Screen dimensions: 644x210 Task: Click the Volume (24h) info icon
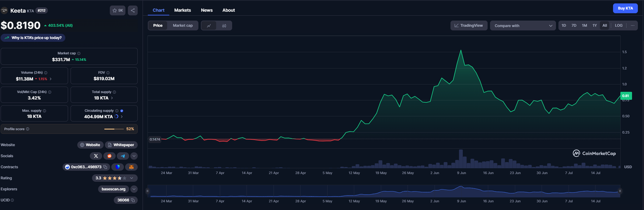click(x=46, y=73)
